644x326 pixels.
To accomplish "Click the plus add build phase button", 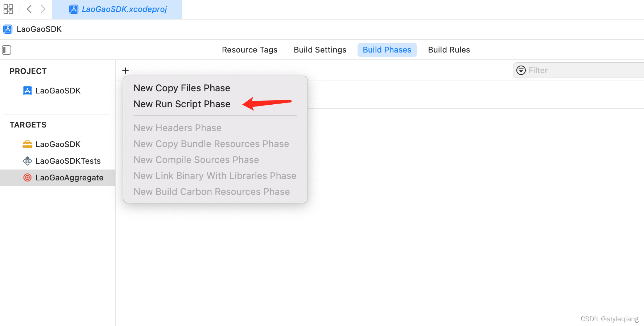I will tap(125, 71).
